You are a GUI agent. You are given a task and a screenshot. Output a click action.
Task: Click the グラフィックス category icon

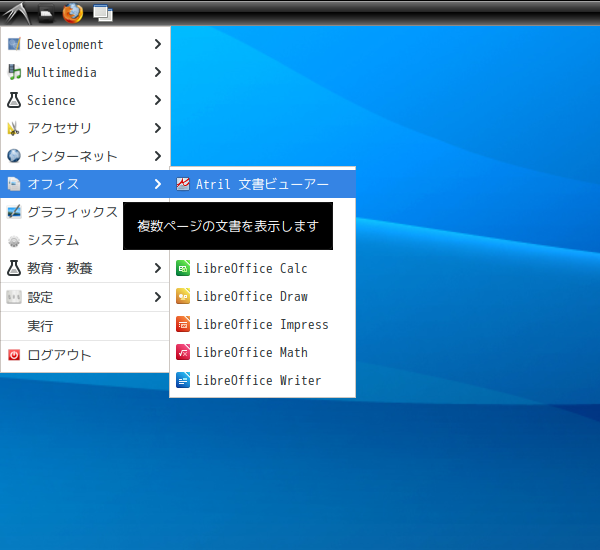pos(14,212)
